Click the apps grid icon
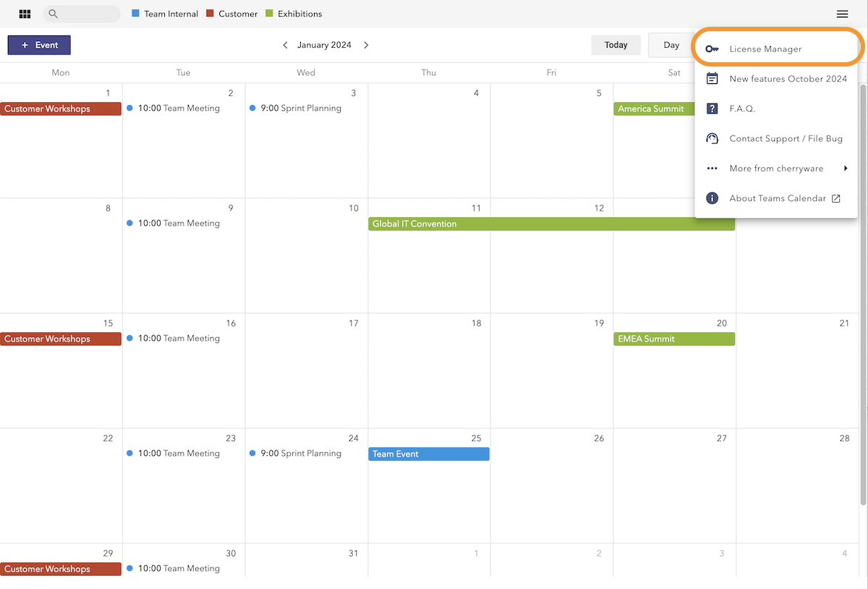 click(25, 14)
